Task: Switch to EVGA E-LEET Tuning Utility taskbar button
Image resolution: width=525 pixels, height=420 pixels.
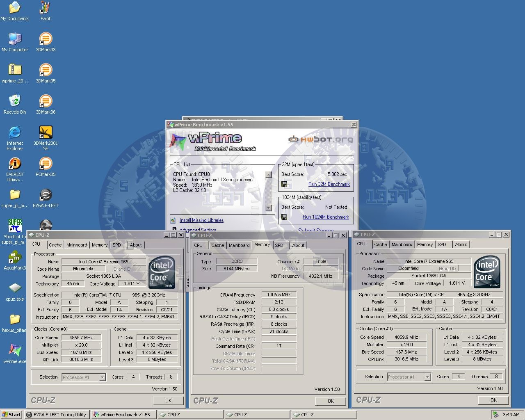Action: coord(57,414)
